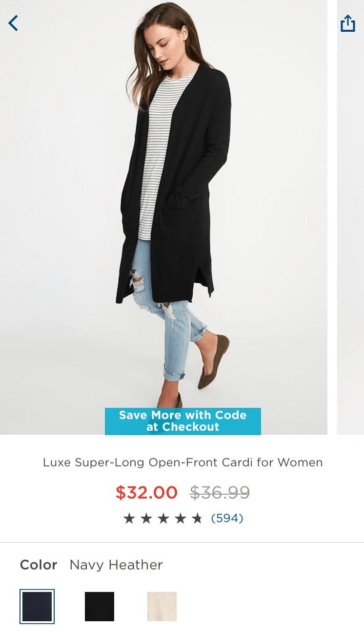This screenshot has height=632, width=364.
Task: Open the (594) reviews link
Action: (227, 518)
